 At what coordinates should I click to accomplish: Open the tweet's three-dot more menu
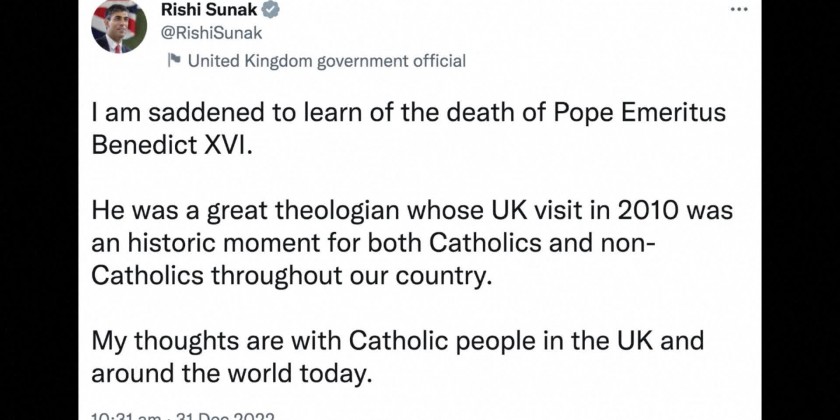click(738, 9)
